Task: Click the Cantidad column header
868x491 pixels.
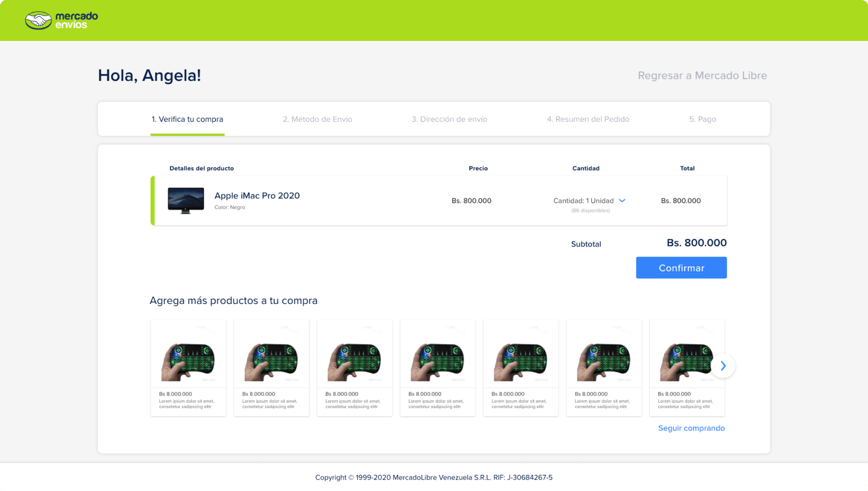Action: 586,168
